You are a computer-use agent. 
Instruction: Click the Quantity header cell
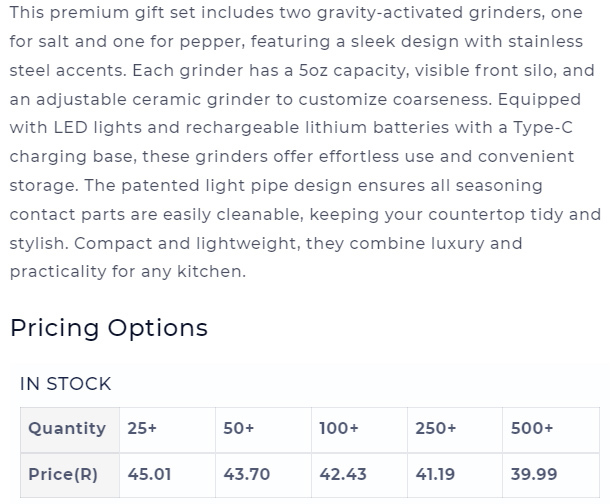click(70, 429)
